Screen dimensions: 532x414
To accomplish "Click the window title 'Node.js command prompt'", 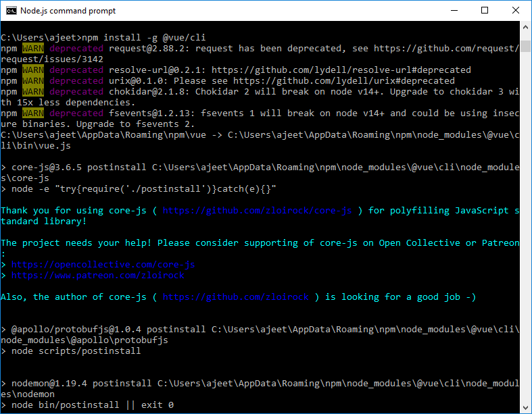I will click(68, 11).
